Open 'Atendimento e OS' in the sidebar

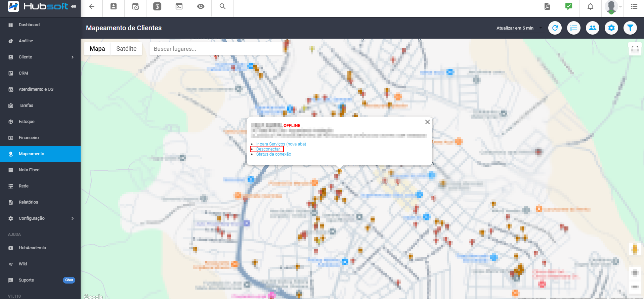click(40, 89)
